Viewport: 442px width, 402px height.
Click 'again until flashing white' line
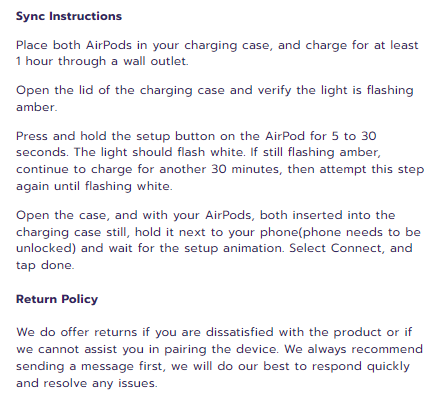(x=94, y=186)
